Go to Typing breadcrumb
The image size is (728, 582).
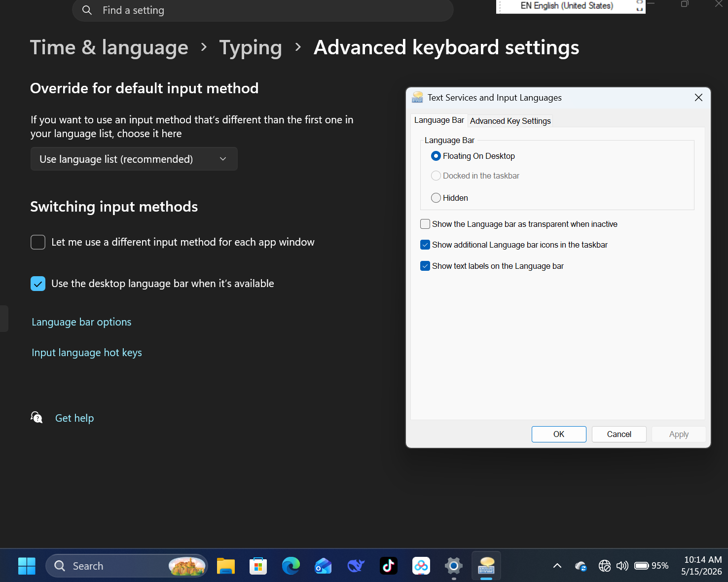(x=251, y=47)
